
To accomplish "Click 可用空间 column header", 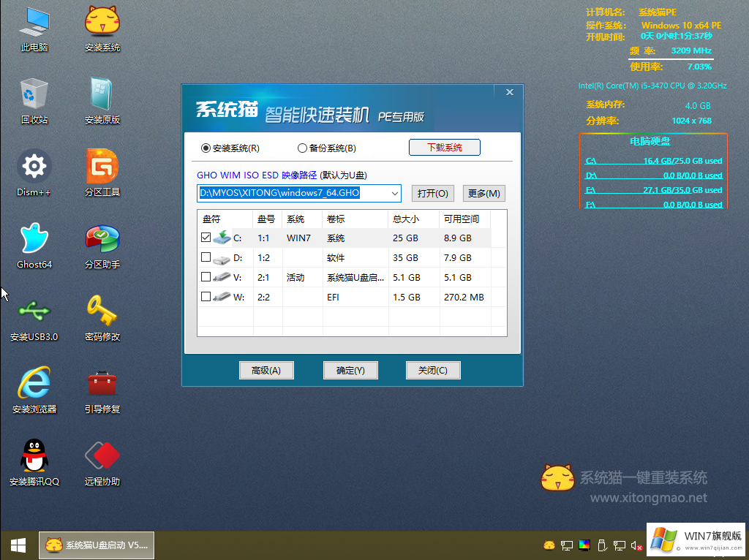I will tap(464, 219).
